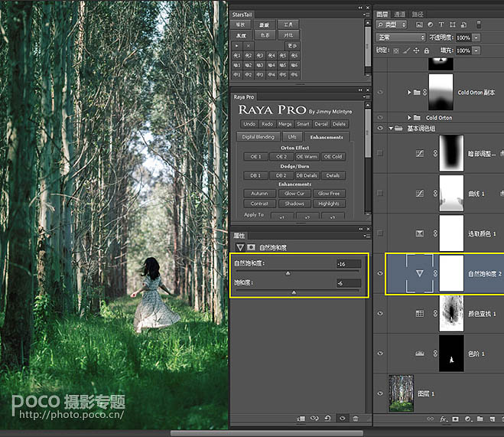The height and width of the screenshot is (437, 504).
Task: Hide the 基本调色组 group
Action: pyautogui.click(x=380, y=129)
